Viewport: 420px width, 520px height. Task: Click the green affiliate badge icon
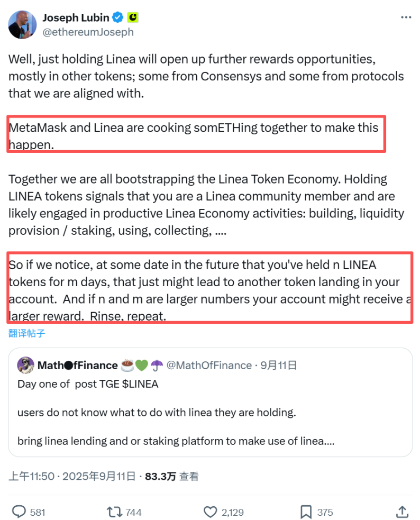(133, 17)
